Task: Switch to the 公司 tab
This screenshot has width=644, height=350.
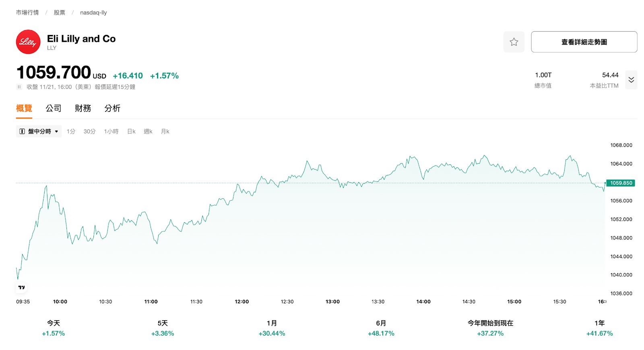Action: [54, 108]
